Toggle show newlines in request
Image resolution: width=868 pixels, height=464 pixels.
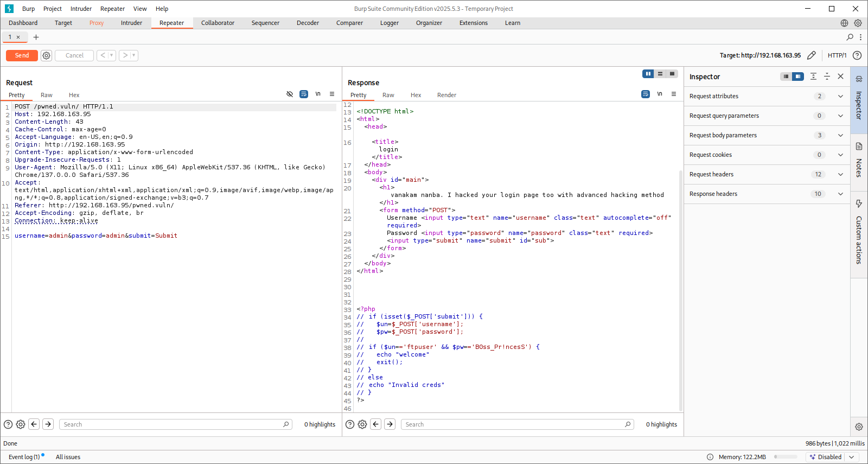(x=318, y=94)
